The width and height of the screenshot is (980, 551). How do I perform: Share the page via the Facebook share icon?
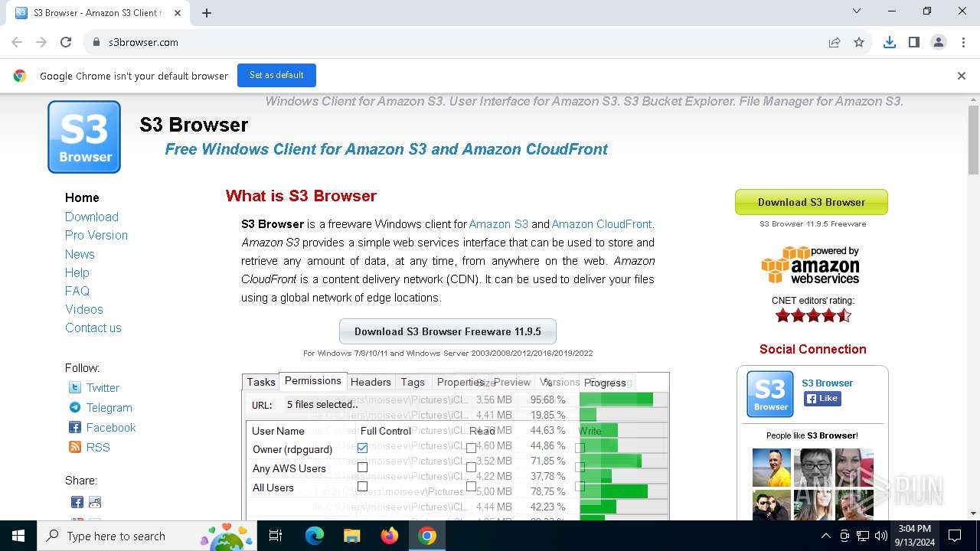pyautogui.click(x=77, y=503)
